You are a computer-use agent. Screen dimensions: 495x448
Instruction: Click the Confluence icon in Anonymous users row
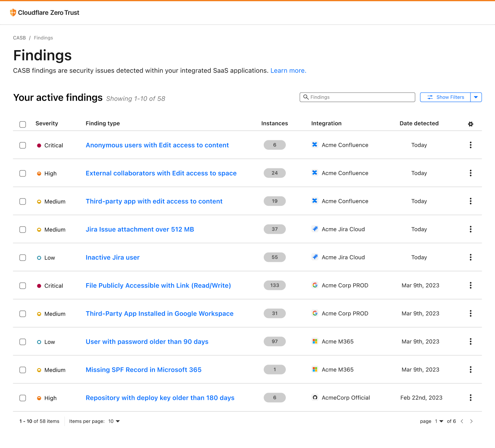pyautogui.click(x=315, y=145)
